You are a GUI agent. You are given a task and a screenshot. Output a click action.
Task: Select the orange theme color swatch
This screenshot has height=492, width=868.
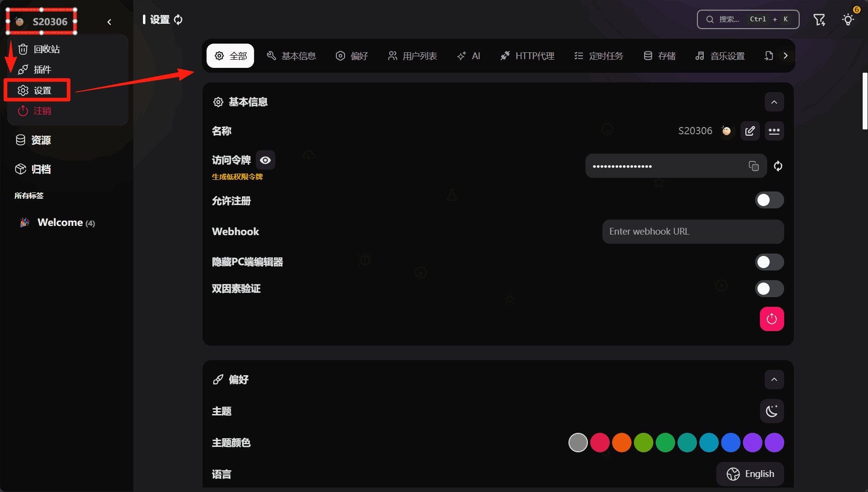click(621, 443)
